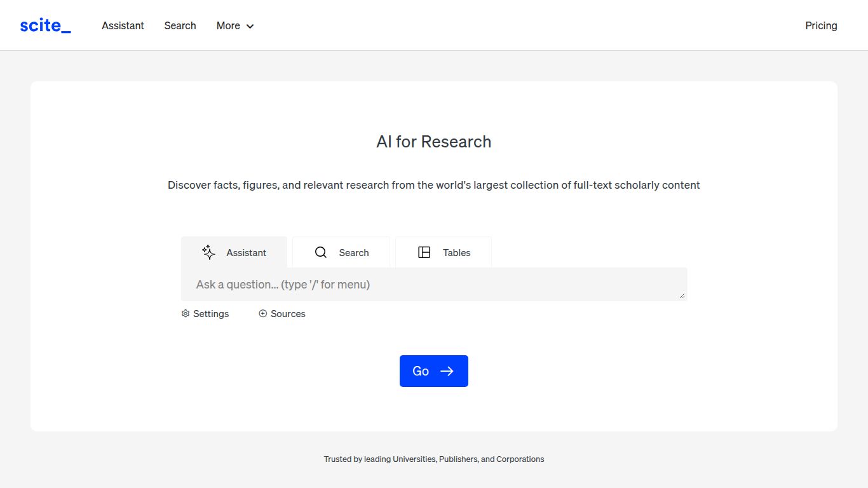Switch to the Search tab label
Screen dimensions: 868x488
pyautogui.click(x=353, y=252)
